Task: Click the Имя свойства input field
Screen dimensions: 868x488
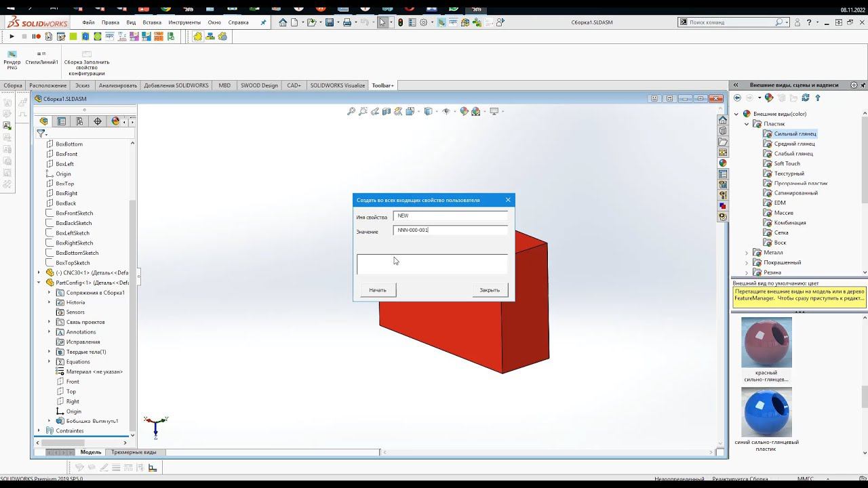Action: coord(450,216)
